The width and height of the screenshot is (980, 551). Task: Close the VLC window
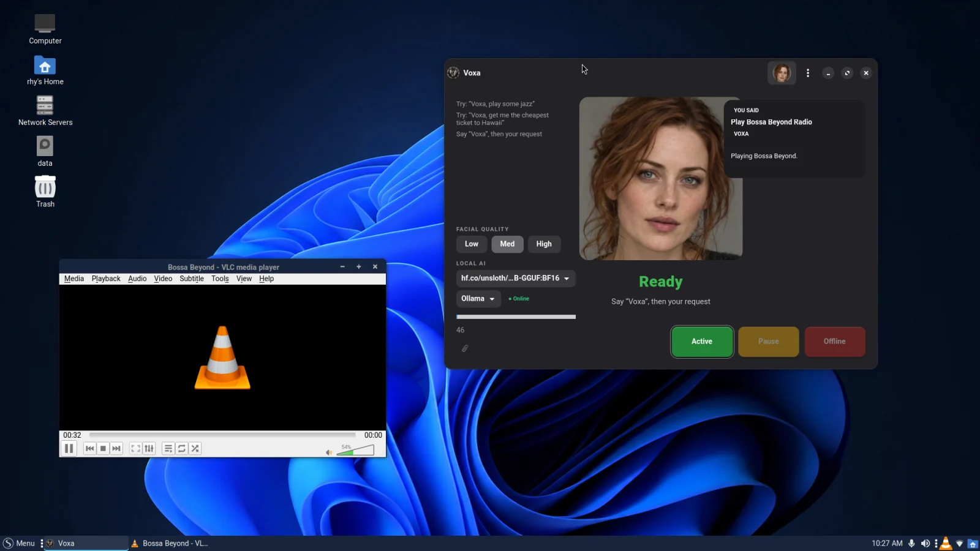pos(375,267)
